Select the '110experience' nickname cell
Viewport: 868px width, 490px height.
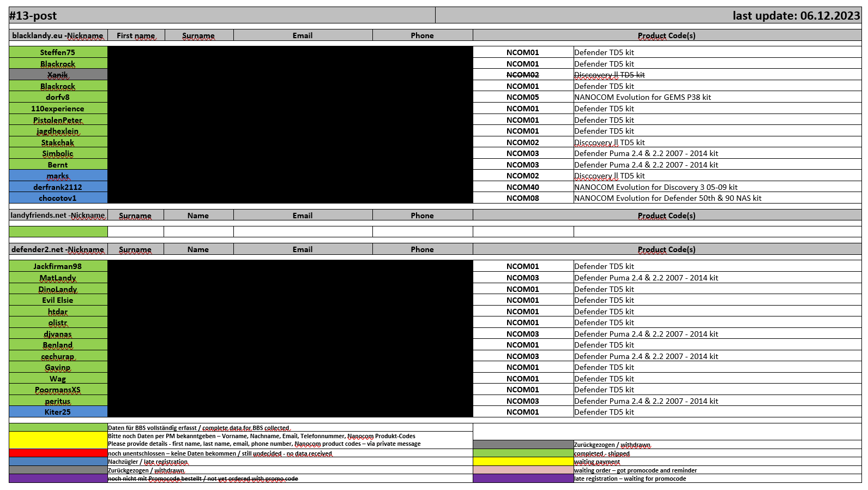click(x=58, y=109)
